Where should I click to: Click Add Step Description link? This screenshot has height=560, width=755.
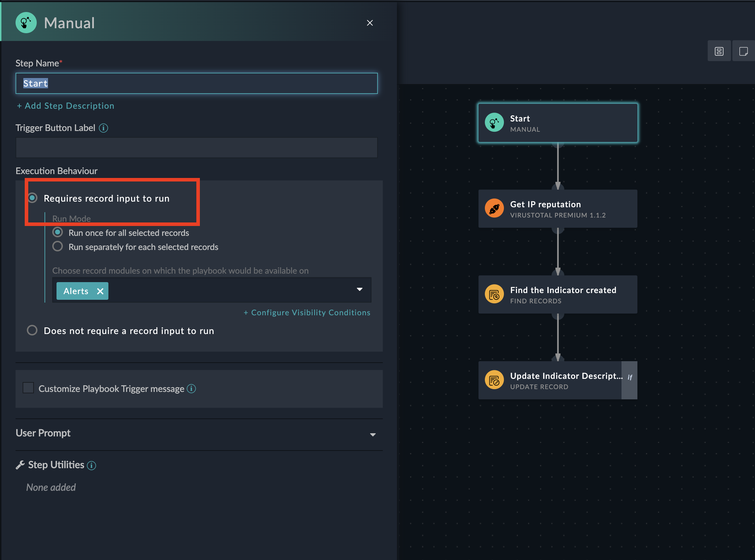[x=66, y=106]
